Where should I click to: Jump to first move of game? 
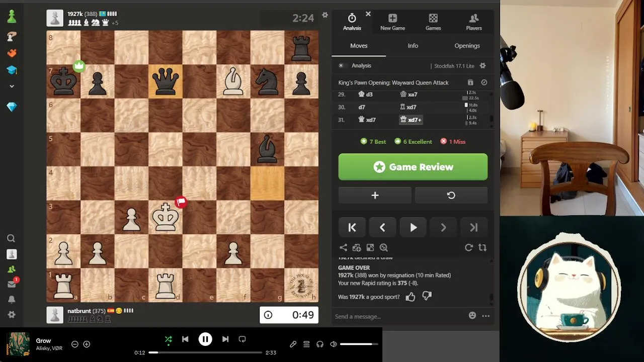point(352,228)
